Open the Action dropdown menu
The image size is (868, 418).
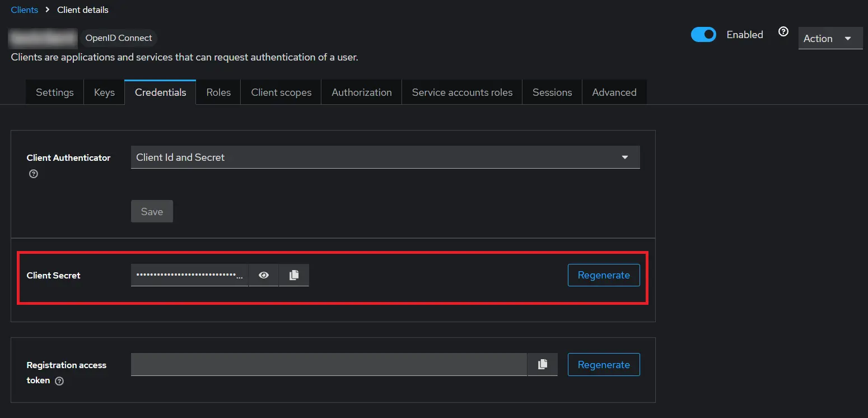830,39
